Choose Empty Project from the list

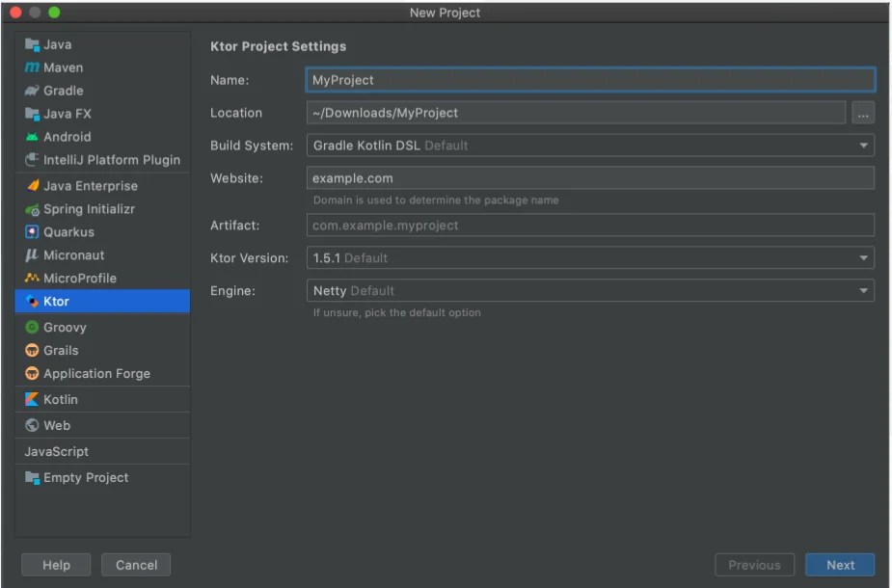85,477
